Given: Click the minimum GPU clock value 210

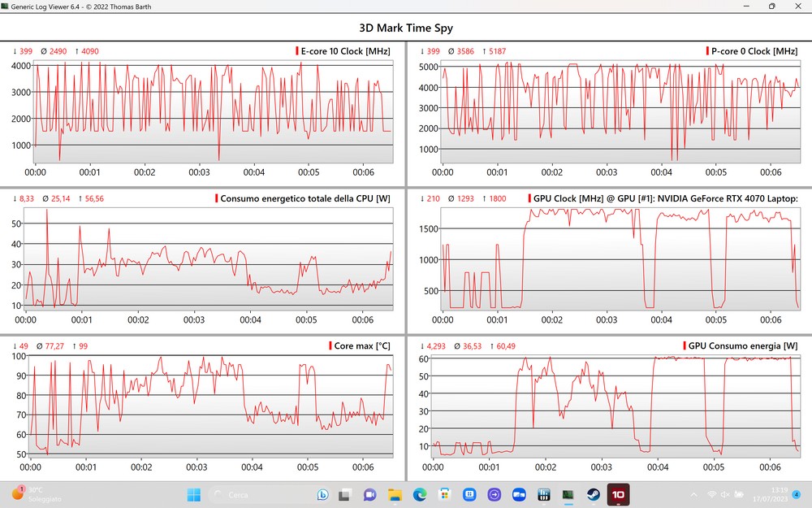Looking at the screenshot, I should [434, 198].
